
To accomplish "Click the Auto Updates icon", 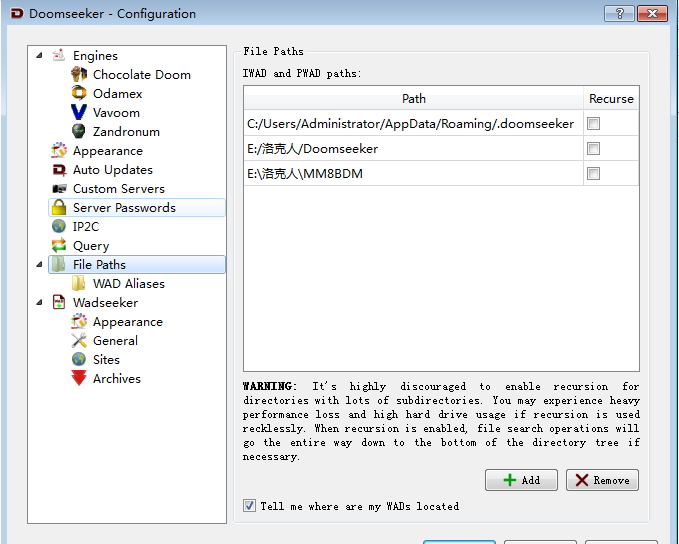I will click(x=58, y=169).
